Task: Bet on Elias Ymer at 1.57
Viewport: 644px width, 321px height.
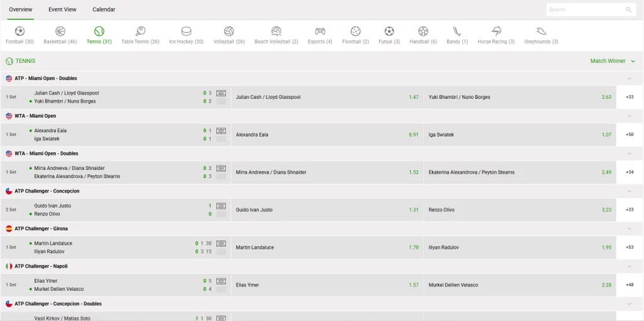Action: pyautogui.click(x=327, y=285)
